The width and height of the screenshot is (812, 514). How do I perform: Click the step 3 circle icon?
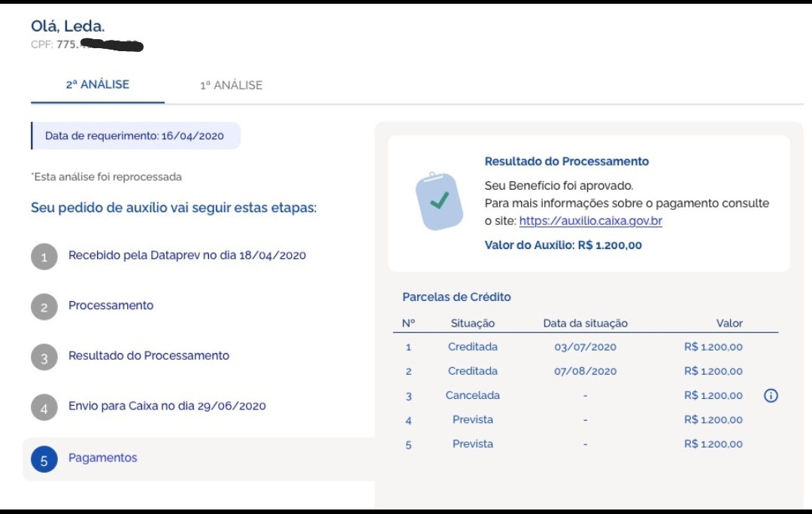click(44, 357)
